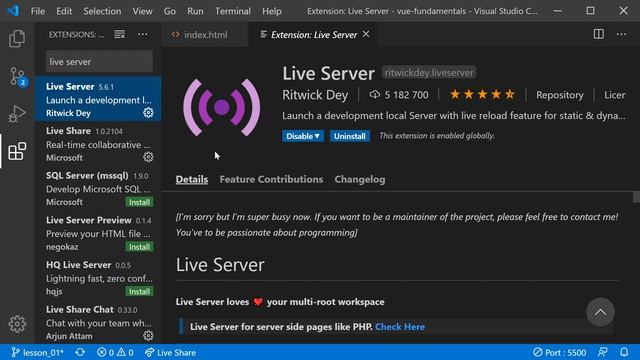Open the Go menu
This screenshot has height=360, width=640.
pyautogui.click(x=170, y=11)
